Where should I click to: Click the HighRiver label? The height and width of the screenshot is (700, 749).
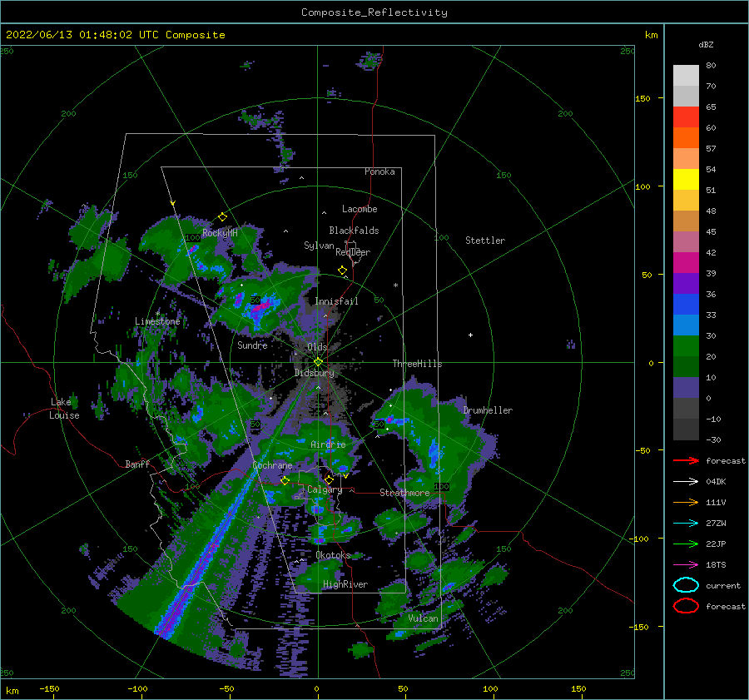tap(345, 584)
